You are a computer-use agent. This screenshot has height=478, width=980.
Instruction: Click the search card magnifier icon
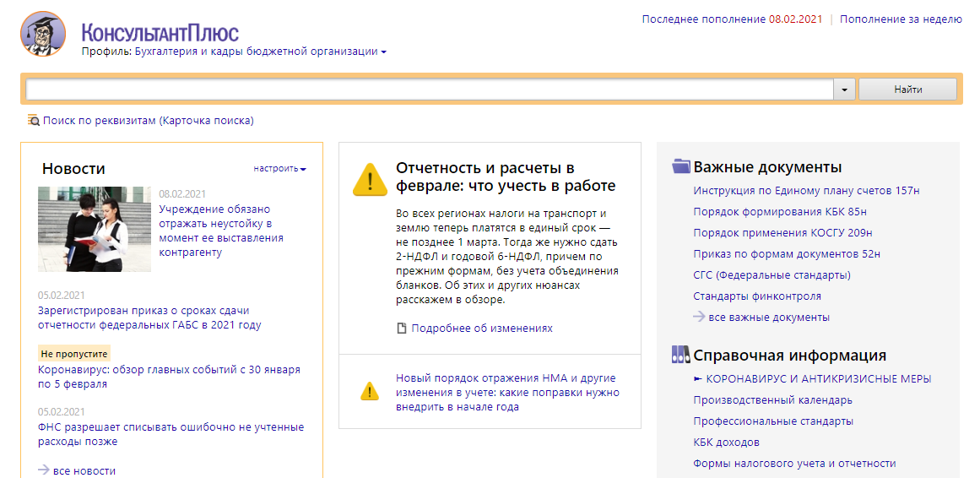(34, 121)
